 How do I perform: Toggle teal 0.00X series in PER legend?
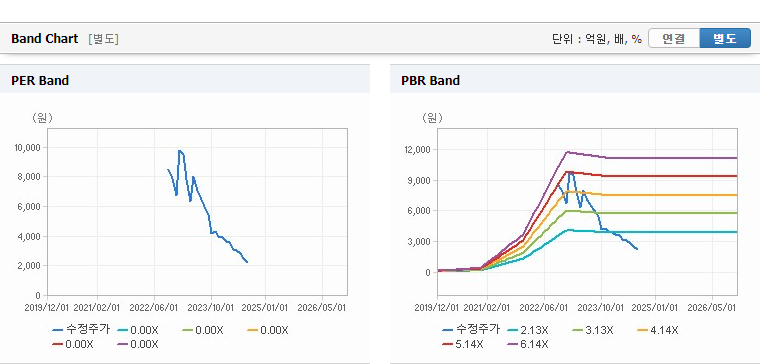[x=138, y=330]
